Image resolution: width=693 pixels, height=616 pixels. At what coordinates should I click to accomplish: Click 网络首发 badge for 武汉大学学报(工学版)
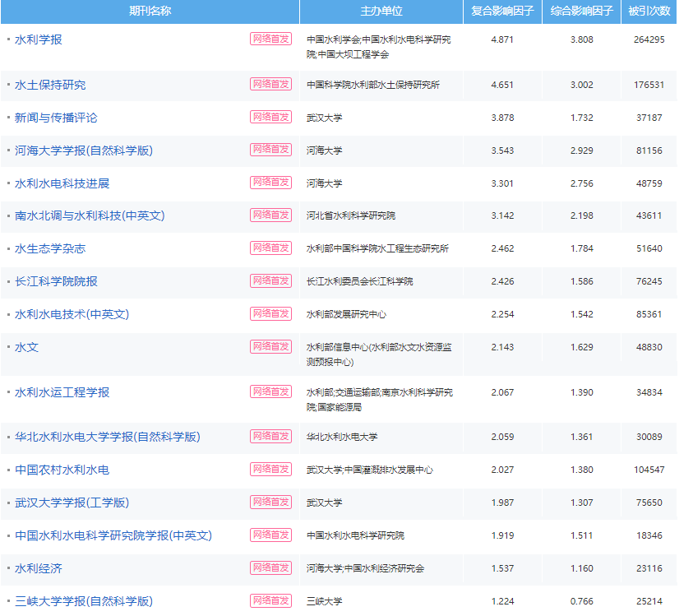271,502
